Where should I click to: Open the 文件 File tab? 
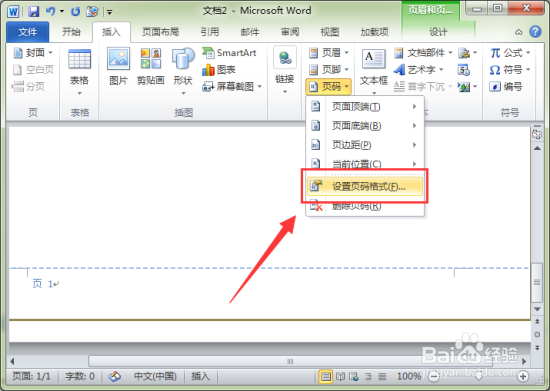(28, 32)
